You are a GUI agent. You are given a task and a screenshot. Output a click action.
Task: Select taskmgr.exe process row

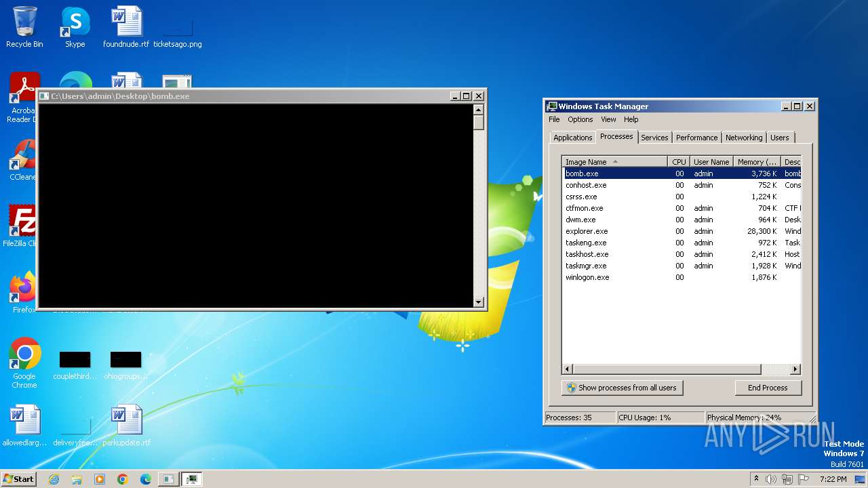coord(682,266)
